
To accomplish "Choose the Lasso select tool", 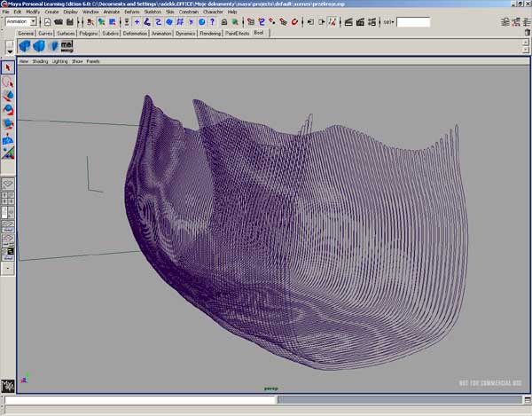I will 8,82.
